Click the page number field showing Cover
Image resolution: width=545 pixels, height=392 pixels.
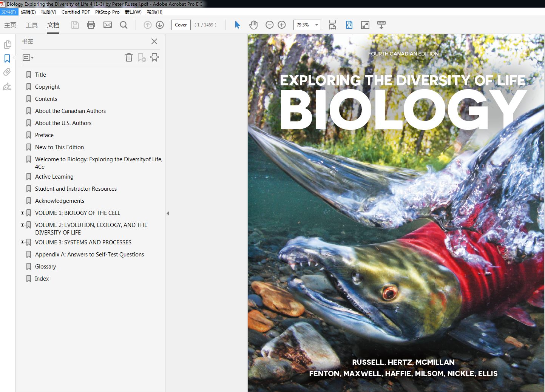coord(181,25)
